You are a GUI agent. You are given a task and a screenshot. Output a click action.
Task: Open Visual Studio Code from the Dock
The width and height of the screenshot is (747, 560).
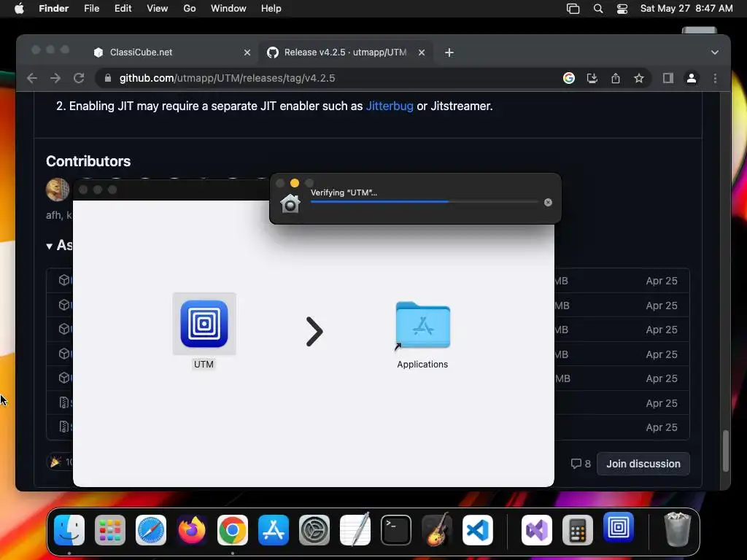tap(477, 530)
